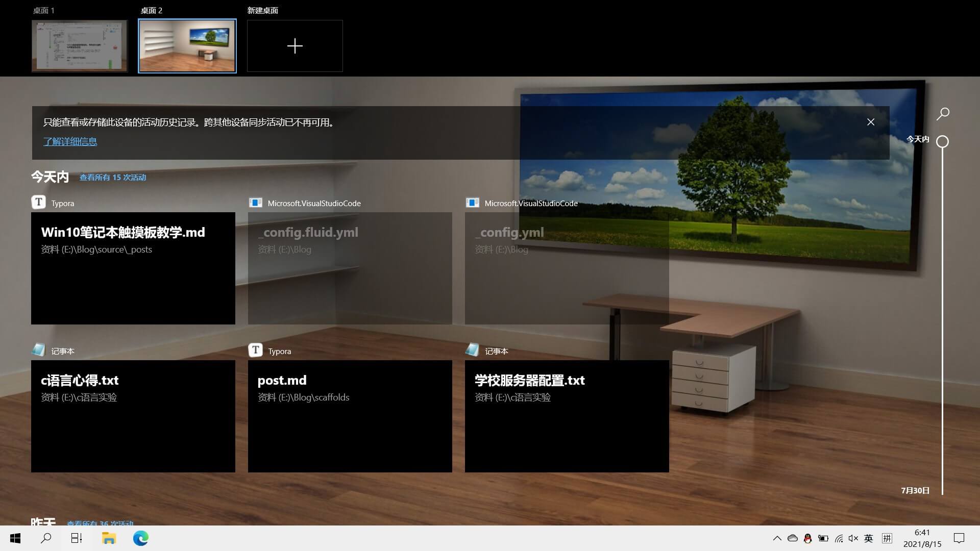The image size is (980, 551).
Task: Open the post.md activity card
Action: click(350, 416)
